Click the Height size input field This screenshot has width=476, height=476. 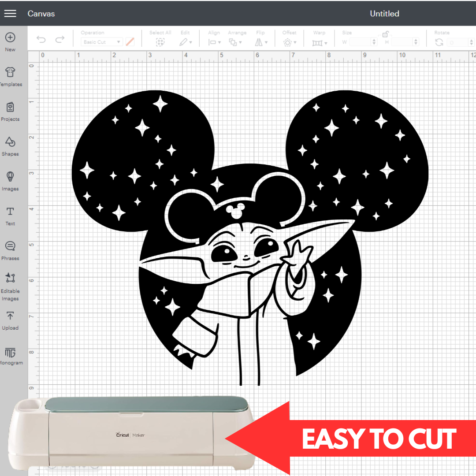click(402, 42)
